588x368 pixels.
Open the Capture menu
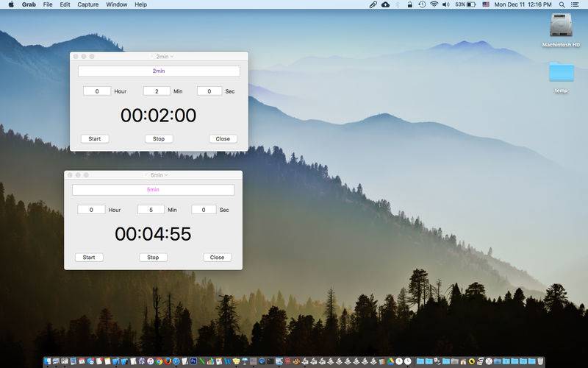[x=88, y=4]
